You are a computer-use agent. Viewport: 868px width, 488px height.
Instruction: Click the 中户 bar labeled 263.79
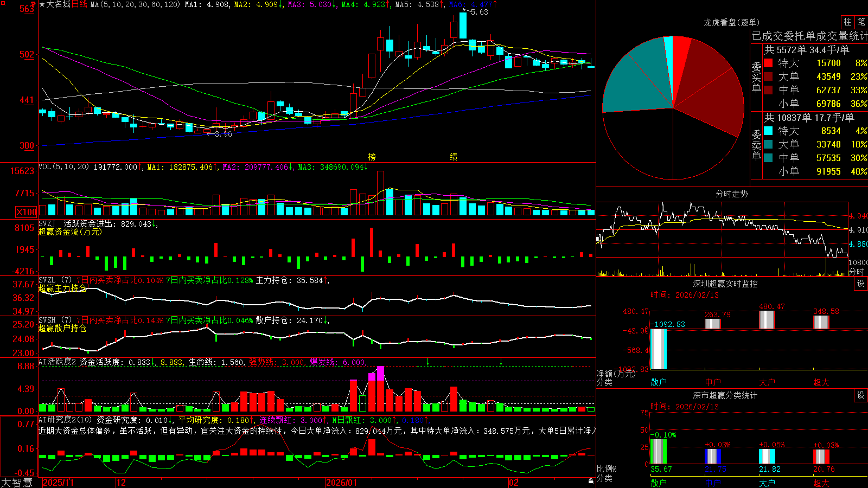[713, 324]
